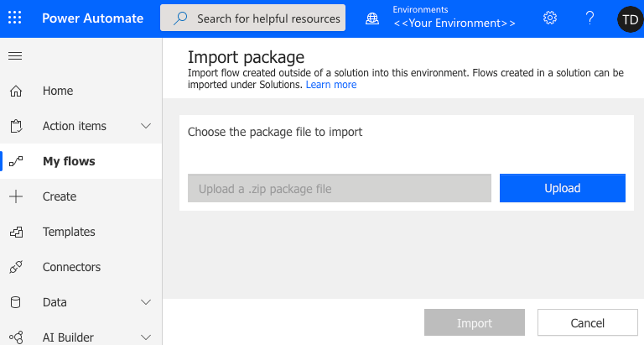Open the TD account profile avatar

[x=629, y=18]
